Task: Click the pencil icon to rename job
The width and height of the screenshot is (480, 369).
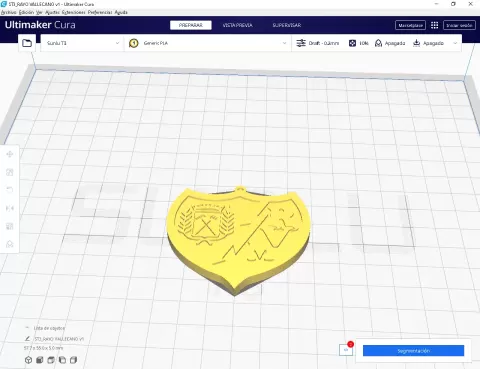Action: coord(27,339)
